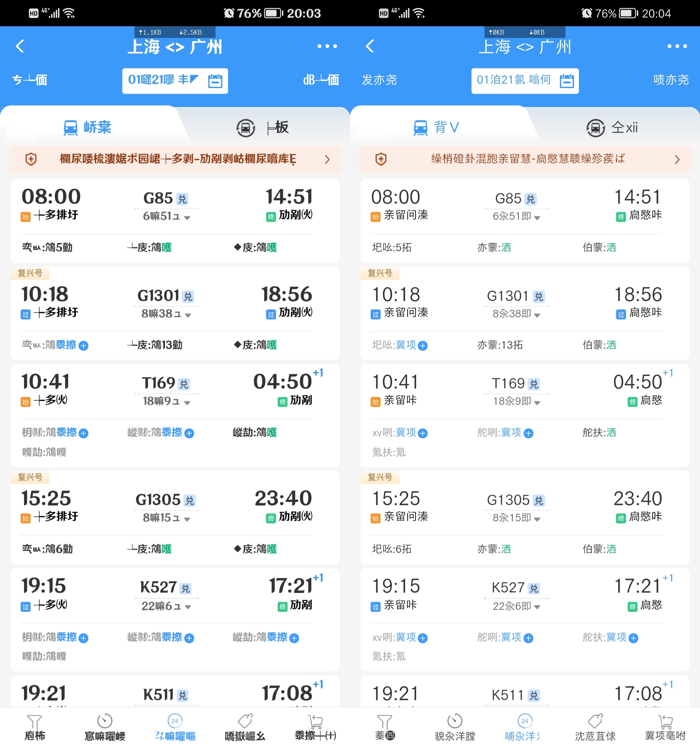Tap K527 third-seat waitlist plus in left screen
Screen dimensions: 700x749
(x=294, y=638)
